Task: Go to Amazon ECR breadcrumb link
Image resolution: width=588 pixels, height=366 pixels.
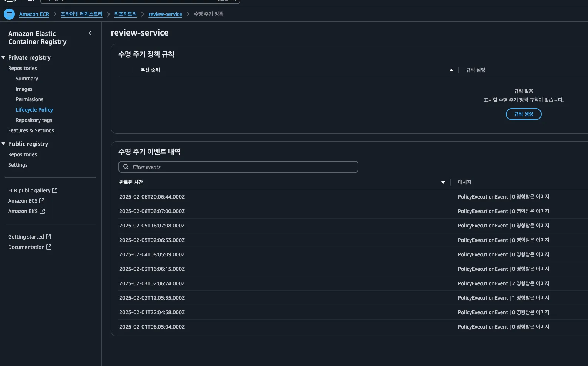Action: (34, 14)
